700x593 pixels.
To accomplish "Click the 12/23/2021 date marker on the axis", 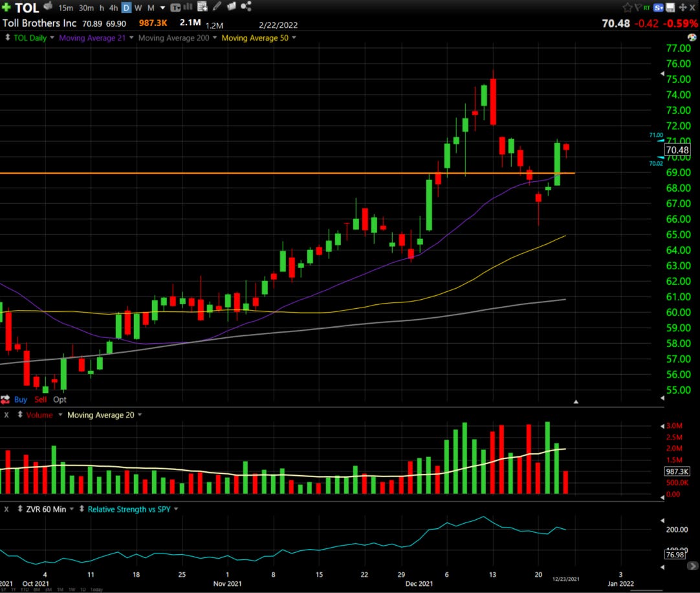I will coord(565,579).
